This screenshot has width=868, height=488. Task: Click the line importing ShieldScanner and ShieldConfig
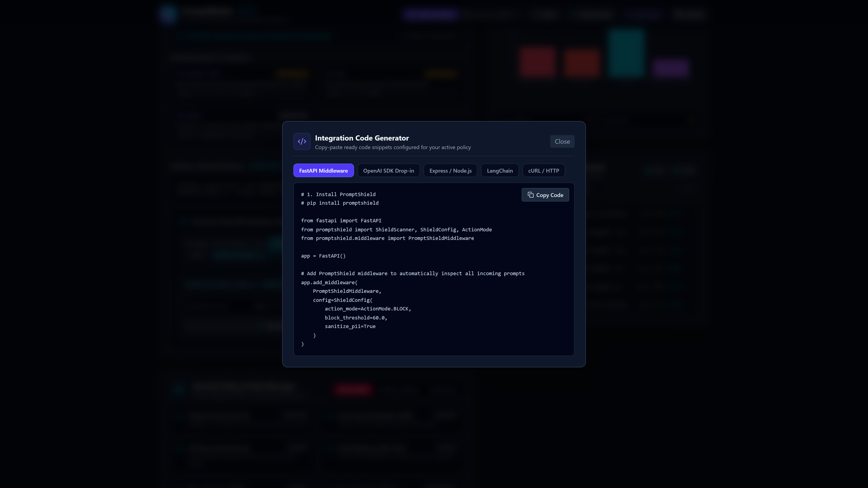[396, 230]
